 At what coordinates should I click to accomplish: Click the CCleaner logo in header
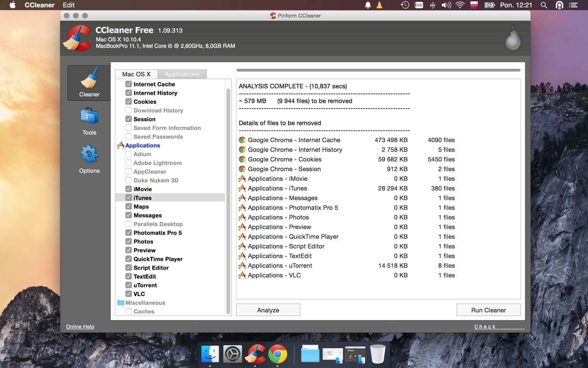[x=78, y=38]
